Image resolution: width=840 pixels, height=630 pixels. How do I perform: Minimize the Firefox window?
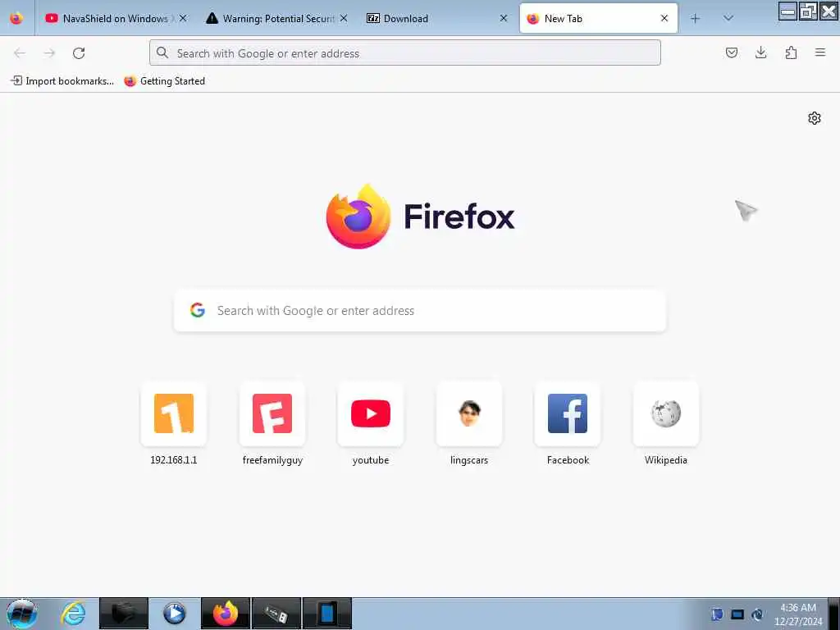(787, 11)
